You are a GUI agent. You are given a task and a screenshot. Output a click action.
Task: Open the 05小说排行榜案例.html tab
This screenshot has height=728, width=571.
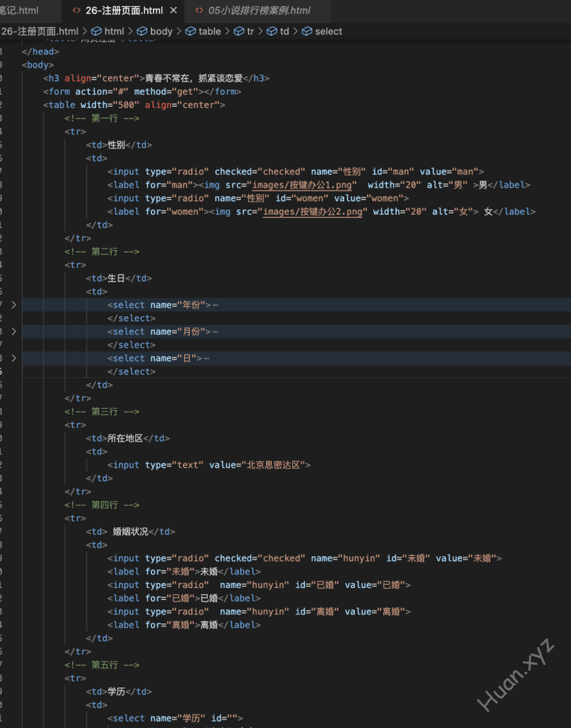pos(259,11)
